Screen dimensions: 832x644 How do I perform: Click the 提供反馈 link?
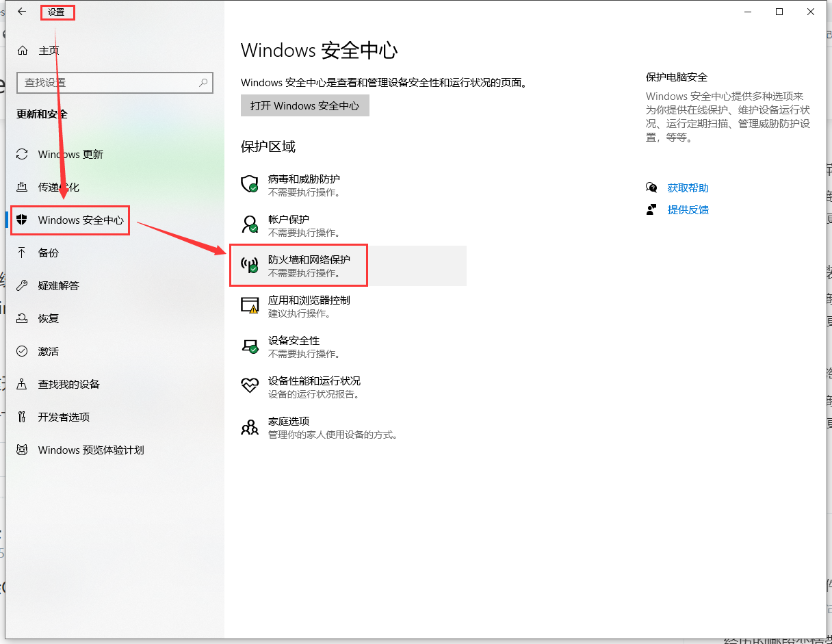point(688,209)
